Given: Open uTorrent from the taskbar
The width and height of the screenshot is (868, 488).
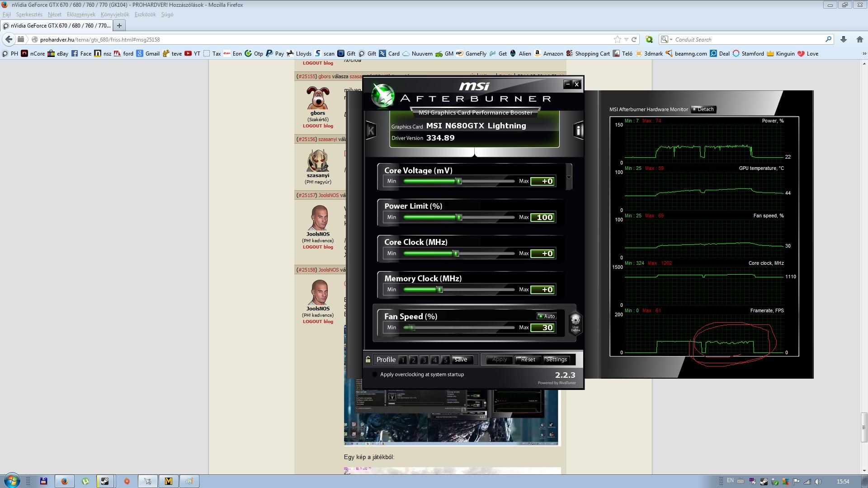Looking at the screenshot, I should click(x=85, y=481).
